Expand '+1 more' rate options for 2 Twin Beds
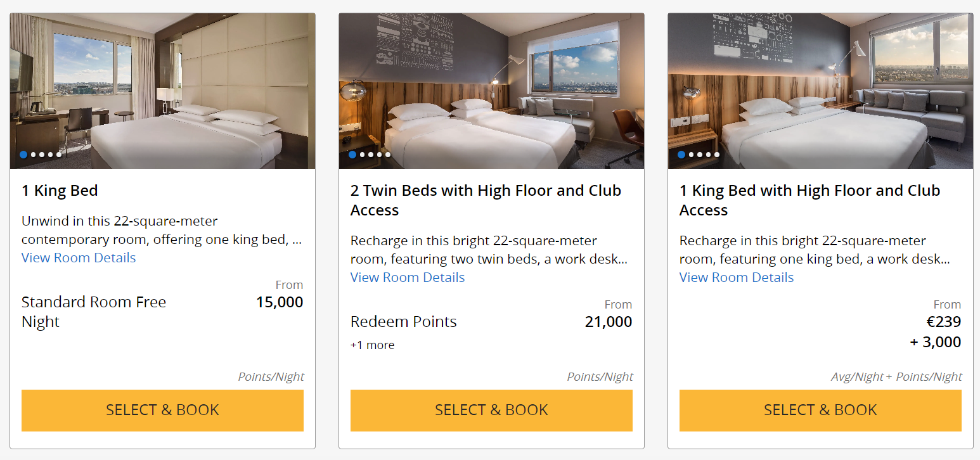980x460 pixels. [x=372, y=345]
